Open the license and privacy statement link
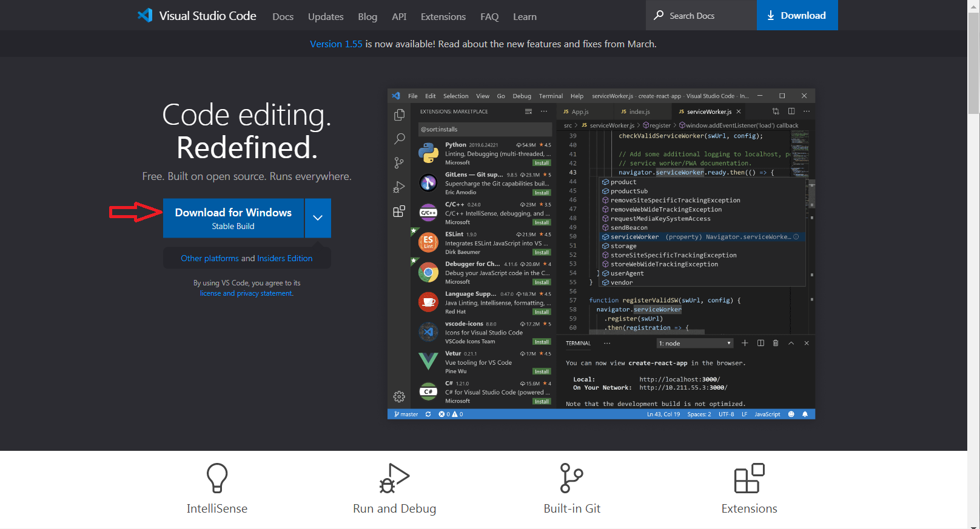Viewport: 980px width, 529px height. [247, 293]
